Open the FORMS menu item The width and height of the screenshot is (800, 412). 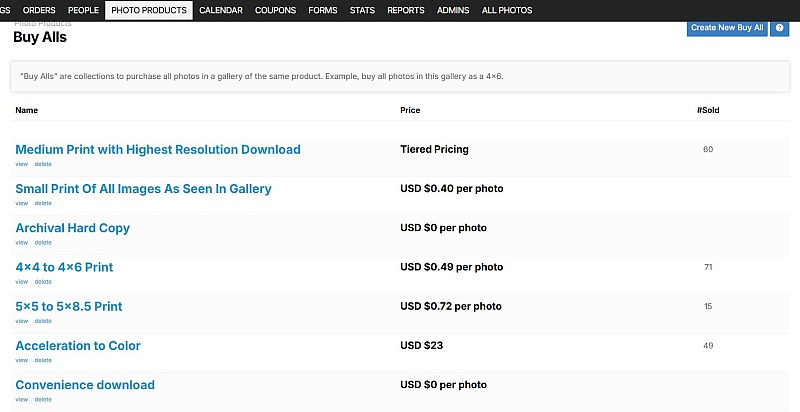point(322,10)
